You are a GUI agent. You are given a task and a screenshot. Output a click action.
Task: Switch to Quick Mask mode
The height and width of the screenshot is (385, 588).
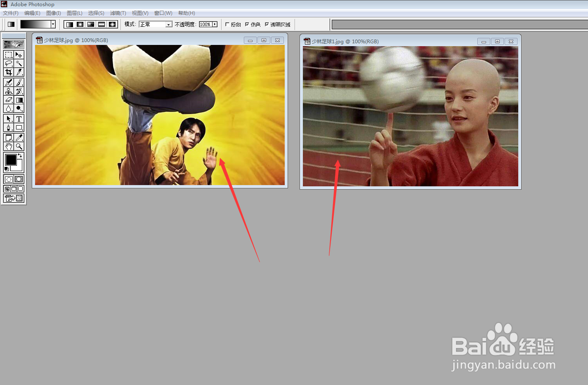19,179
